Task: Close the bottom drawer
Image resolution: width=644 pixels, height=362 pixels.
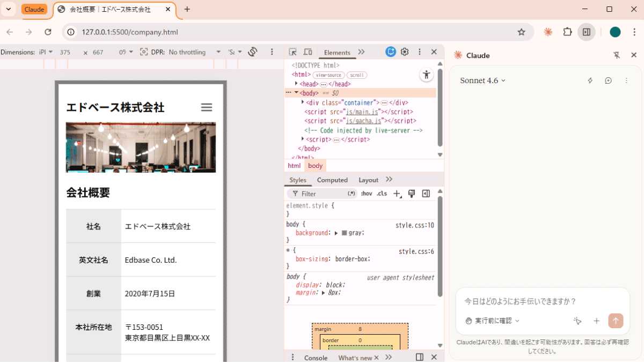Action: pos(434,357)
